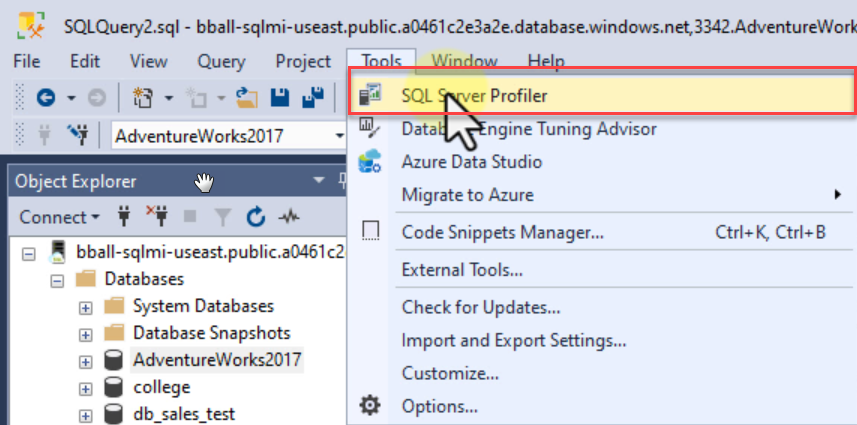Click the Open File folder icon
Screen dimensions: 857x425
(x=246, y=98)
